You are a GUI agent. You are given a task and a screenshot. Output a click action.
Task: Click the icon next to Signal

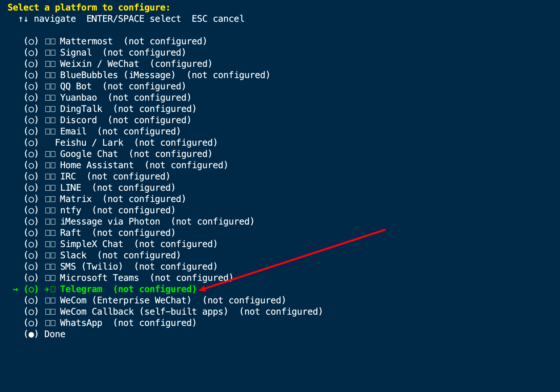50,53
